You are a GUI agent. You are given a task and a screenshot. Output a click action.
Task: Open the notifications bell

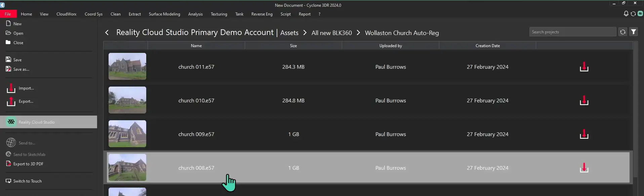(626, 14)
